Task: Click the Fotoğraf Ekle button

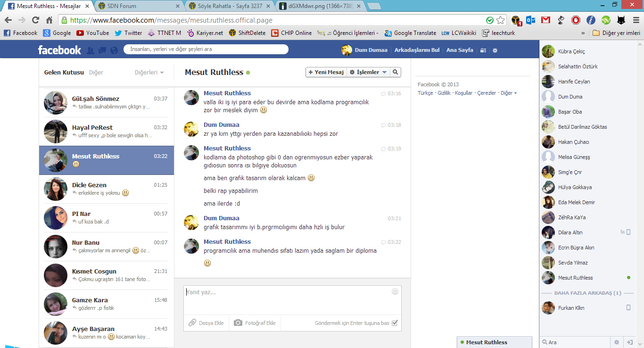Action: tap(255, 323)
